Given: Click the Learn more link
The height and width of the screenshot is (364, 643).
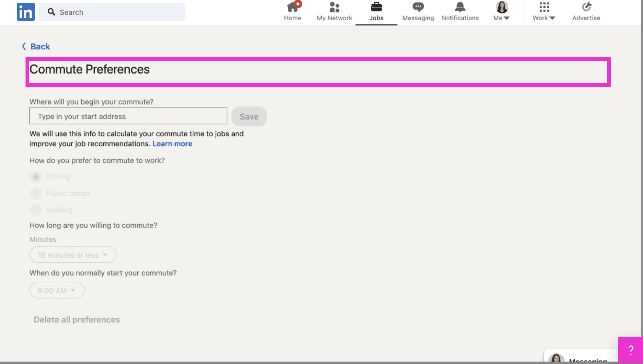Looking at the screenshot, I should click(172, 144).
